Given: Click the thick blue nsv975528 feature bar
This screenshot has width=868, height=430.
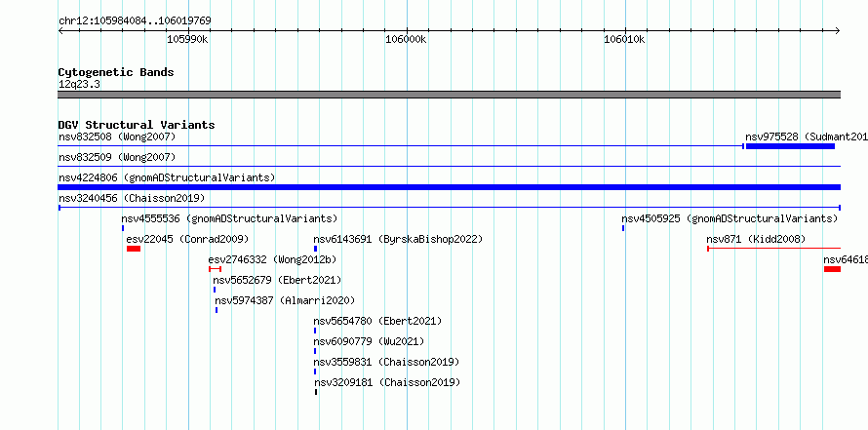Looking at the screenshot, I should [x=790, y=146].
